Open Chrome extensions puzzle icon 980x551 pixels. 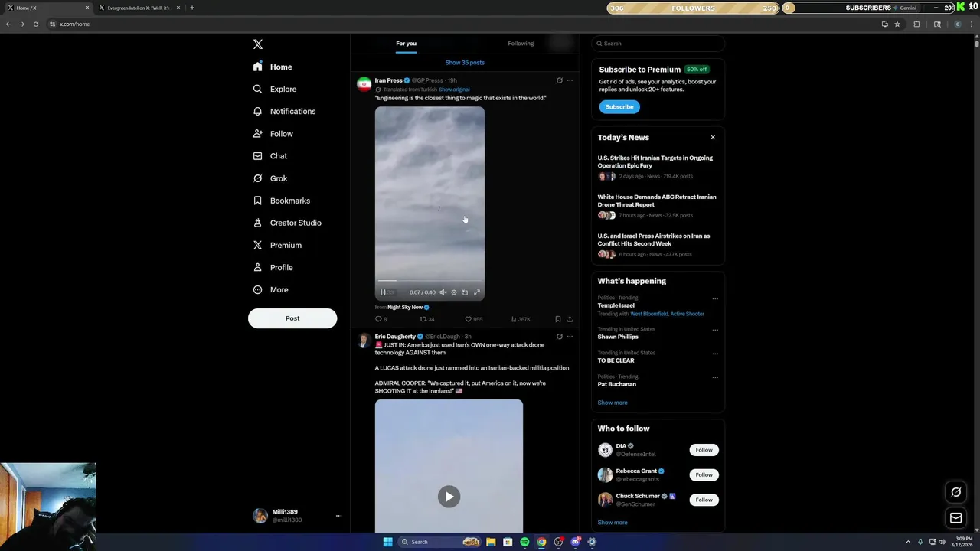(x=916, y=24)
